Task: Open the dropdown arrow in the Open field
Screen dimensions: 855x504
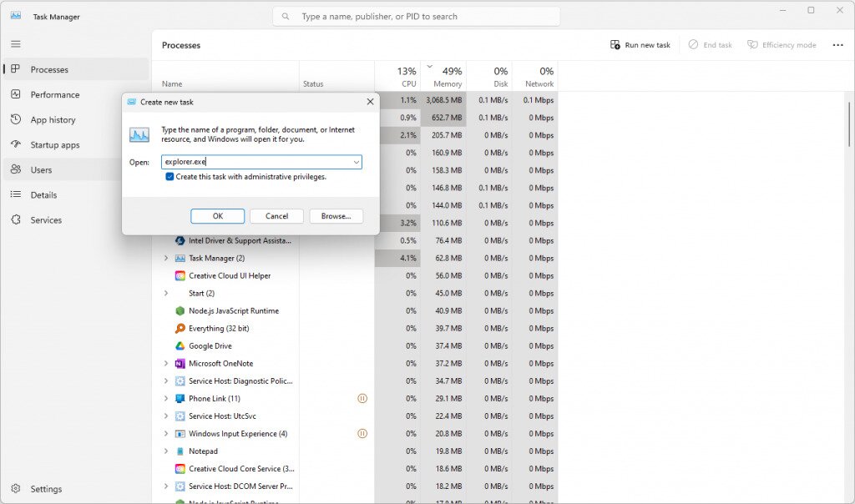Action: tap(356, 162)
